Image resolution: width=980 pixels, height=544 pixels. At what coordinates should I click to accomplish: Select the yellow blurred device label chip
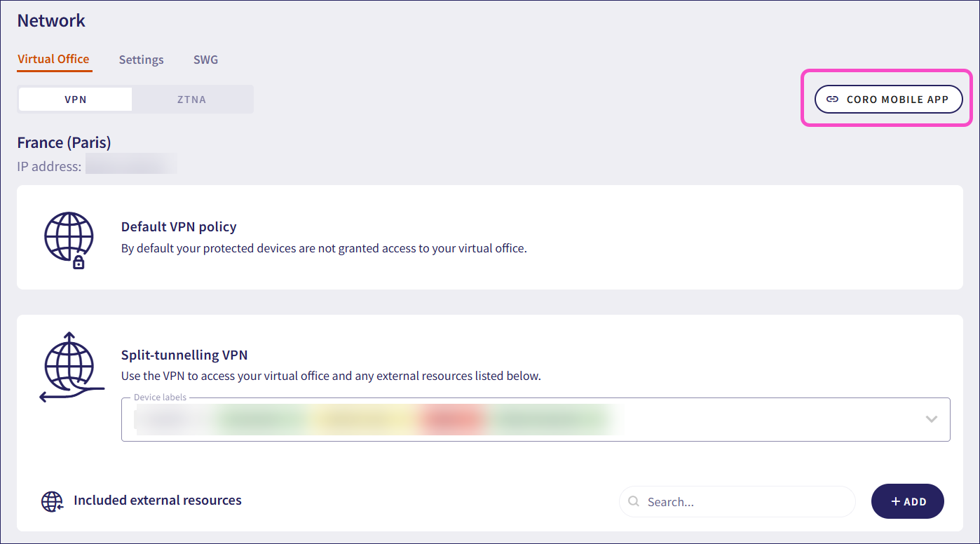pyautogui.click(x=361, y=419)
